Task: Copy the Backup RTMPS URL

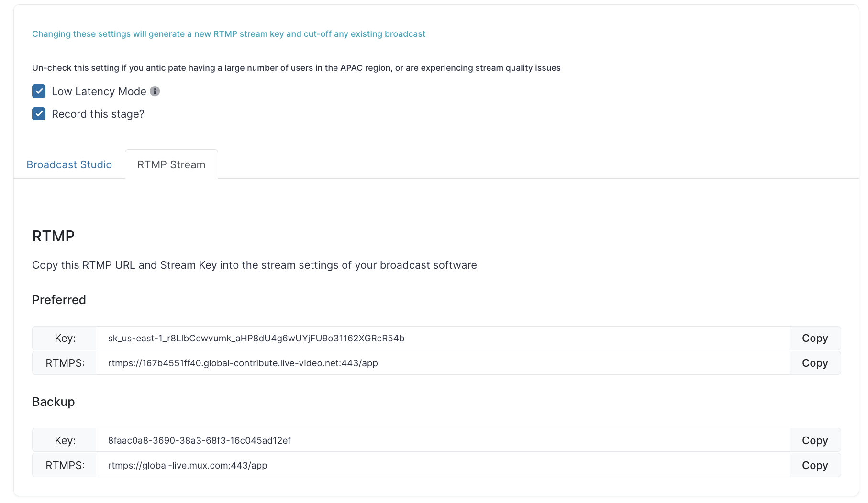Action: tap(815, 465)
